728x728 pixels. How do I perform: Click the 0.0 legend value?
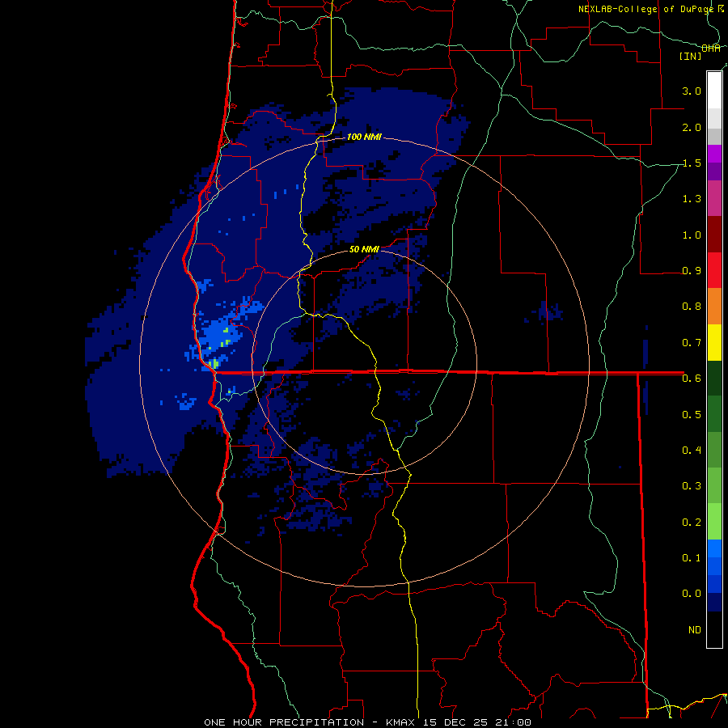coord(692,594)
